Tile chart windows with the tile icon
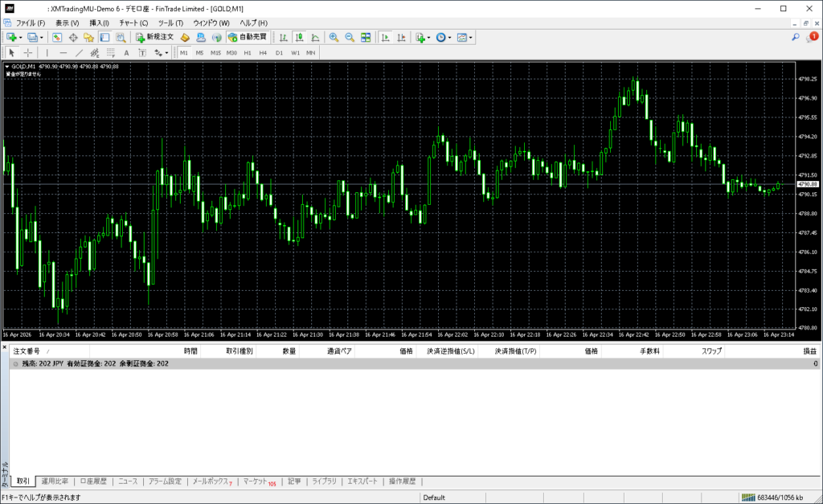This screenshot has height=504, width=823. click(366, 37)
